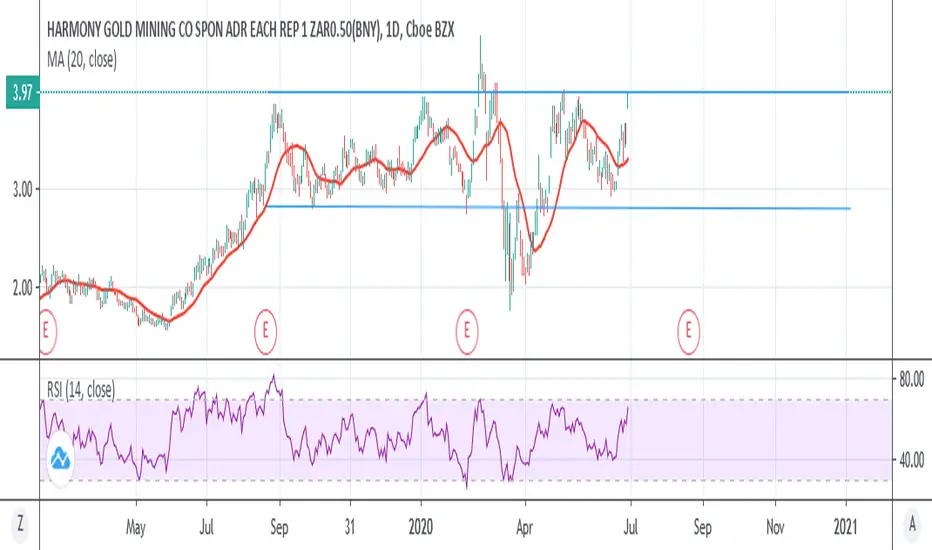The image size is (932, 550).
Task: Click the May label on time axis
Action: [x=136, y=527]
